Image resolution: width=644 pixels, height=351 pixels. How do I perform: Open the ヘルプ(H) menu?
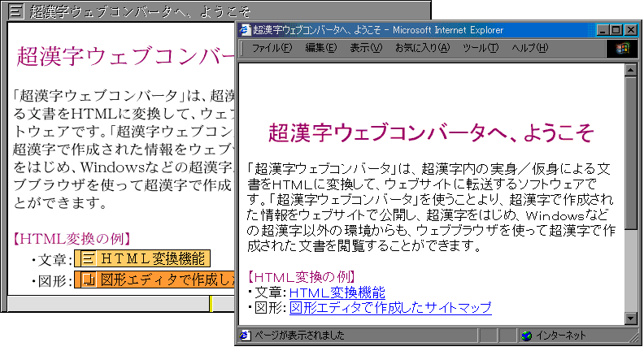pyautogui.click(x=529, y=48)
